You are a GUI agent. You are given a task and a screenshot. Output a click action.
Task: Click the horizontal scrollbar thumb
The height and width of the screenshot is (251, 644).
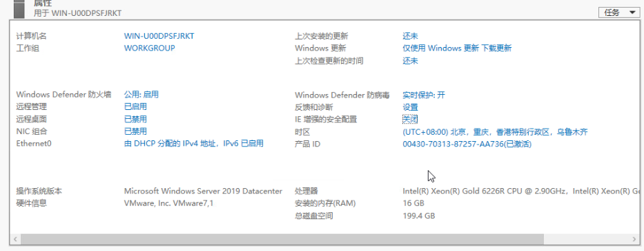(282, 239)
